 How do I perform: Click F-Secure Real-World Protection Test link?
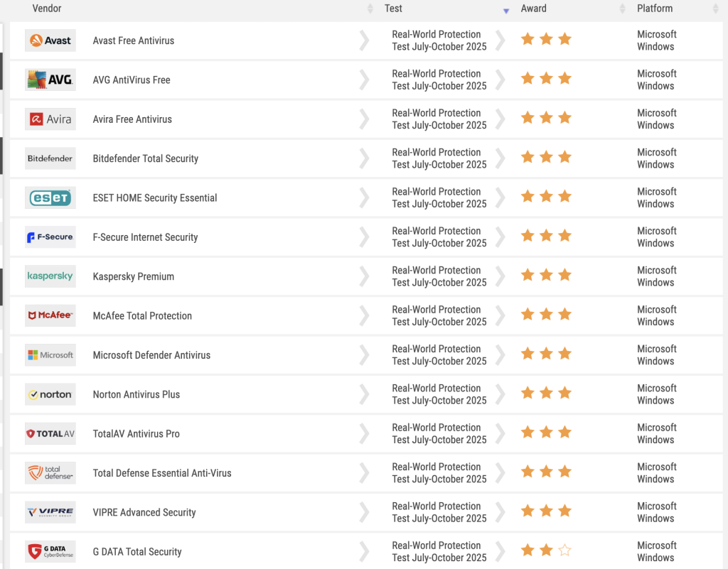pos(439,237)
